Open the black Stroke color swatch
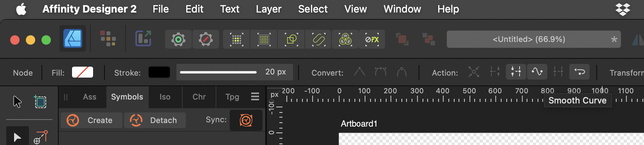The image size is (644, 145). click(x=159, y=72)
